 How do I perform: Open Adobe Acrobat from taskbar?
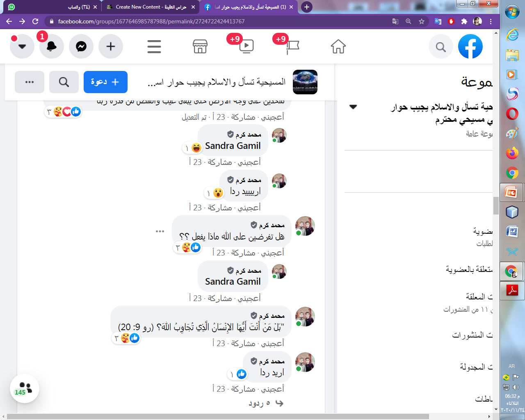tap(512, 291)
